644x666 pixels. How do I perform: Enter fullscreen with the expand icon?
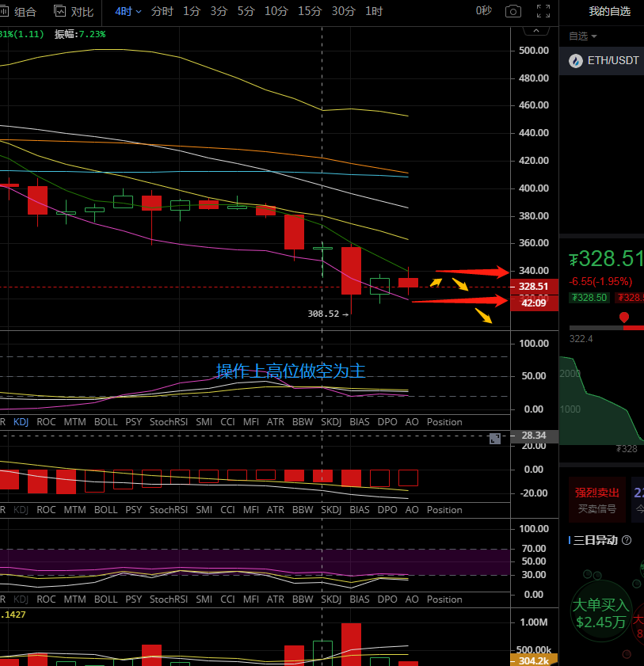tap(543, 11)
